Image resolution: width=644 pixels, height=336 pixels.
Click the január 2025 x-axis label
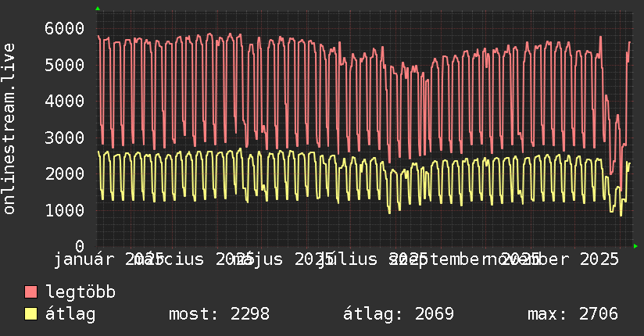[109, 259]
